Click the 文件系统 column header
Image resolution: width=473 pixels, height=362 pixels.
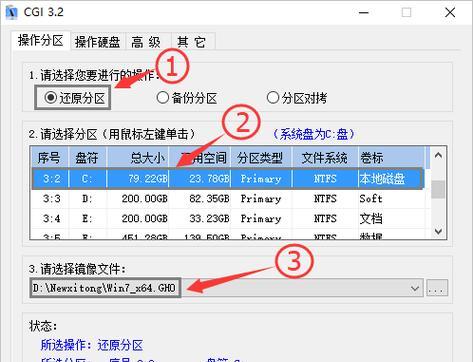coord(325,158)
